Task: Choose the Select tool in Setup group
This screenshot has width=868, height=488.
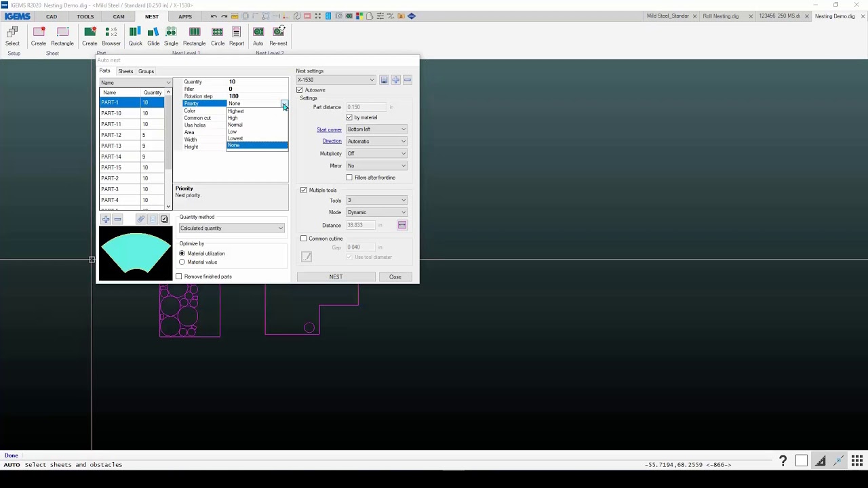Action: tap(13, 36)
